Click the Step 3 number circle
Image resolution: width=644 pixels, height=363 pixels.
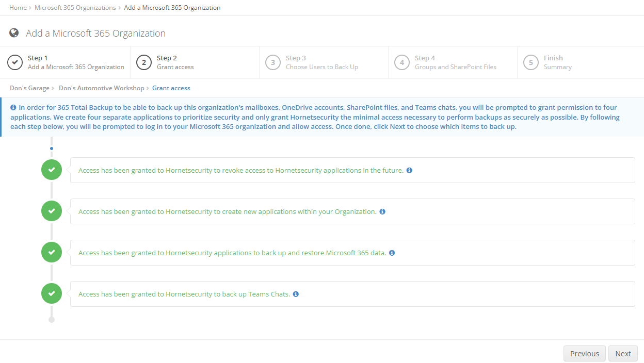tap(273, 62)
